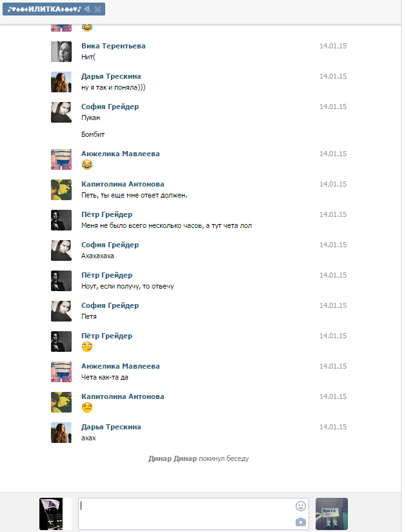Click София Грейдер's avatar next to 'Пукан'

[x=61, y=112]
